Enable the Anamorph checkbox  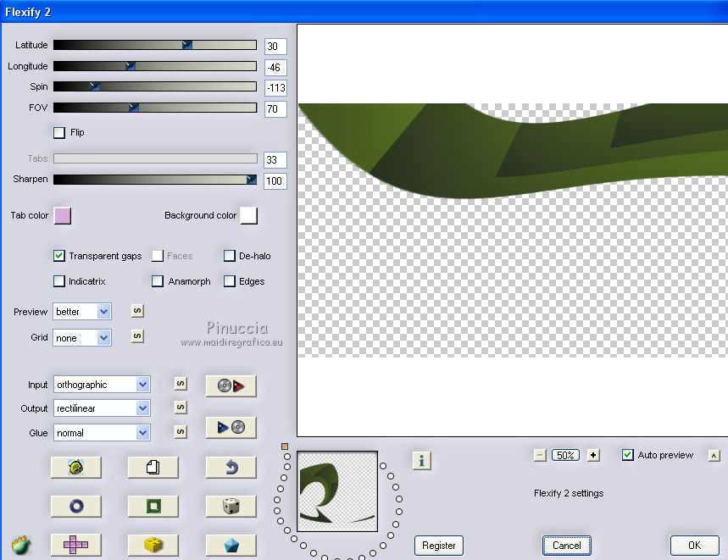point(158,281)
